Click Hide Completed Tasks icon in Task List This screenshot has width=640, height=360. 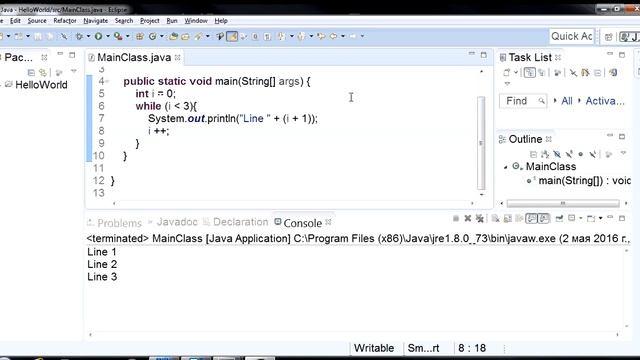pyautogui.click(x=573, y=73)
